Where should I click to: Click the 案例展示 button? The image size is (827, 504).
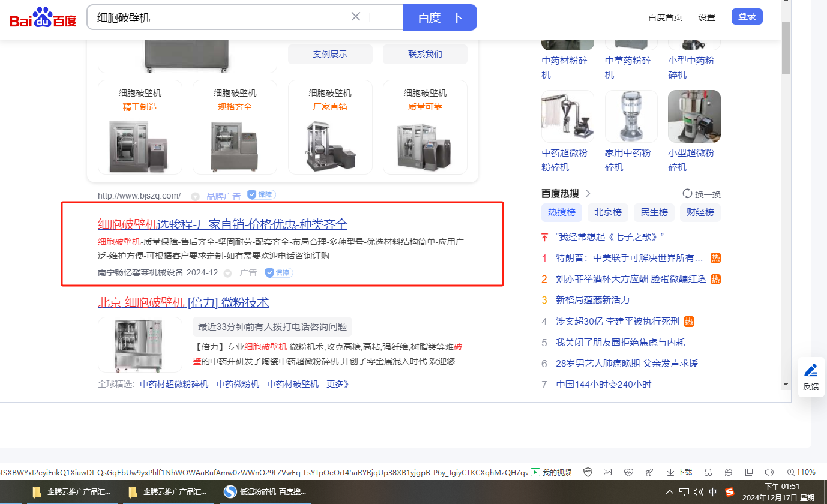tap(330, 54)
